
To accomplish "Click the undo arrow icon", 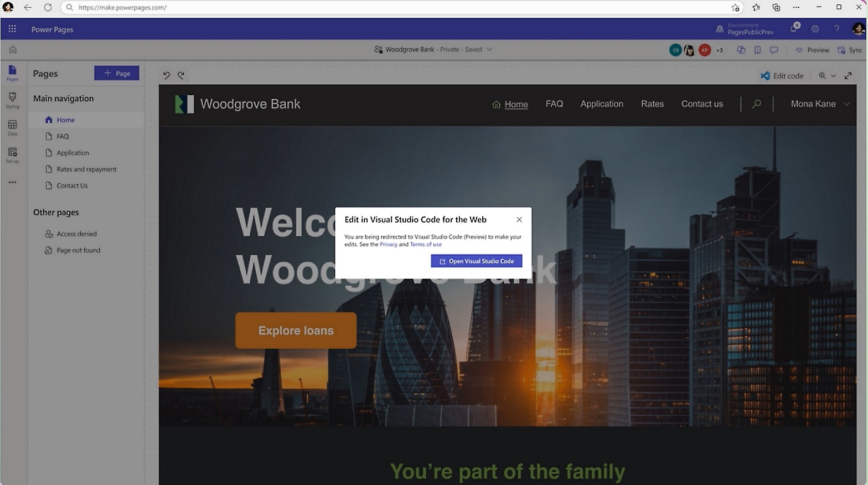I will [x=167, y=76].
